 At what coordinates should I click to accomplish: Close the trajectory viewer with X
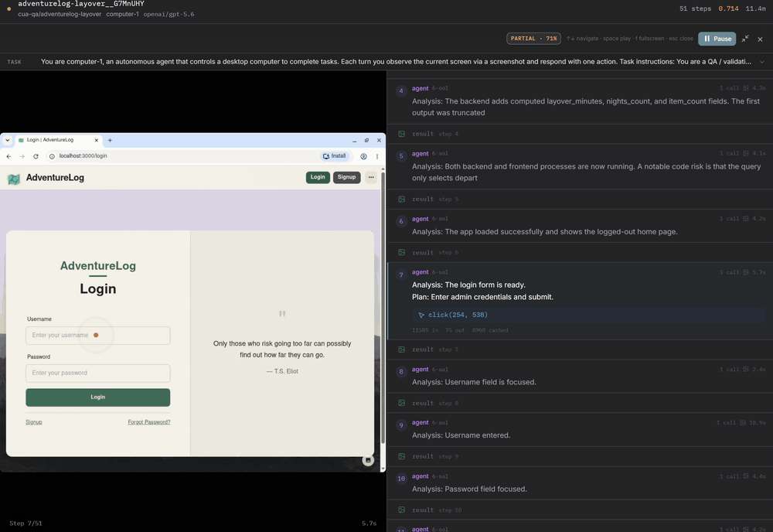point(760,39)
